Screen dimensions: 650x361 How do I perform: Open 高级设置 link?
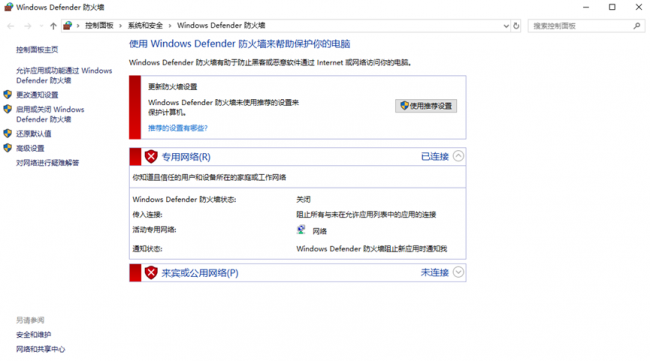30,148
